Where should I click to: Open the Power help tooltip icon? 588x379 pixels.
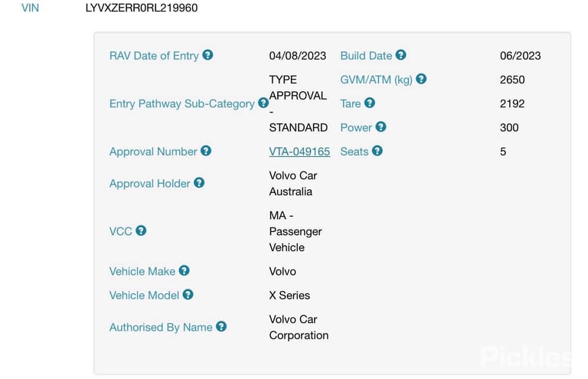pos(381,126)
